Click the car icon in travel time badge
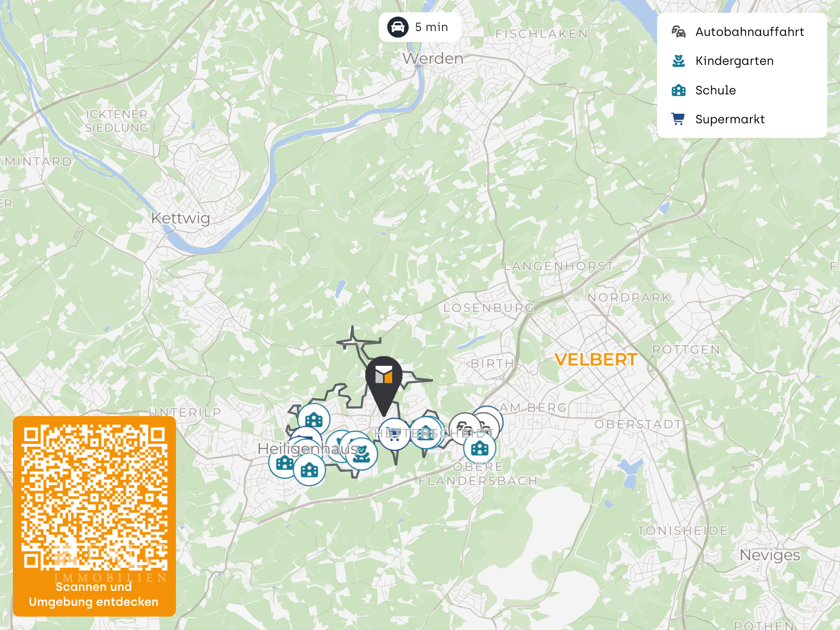The height and width of the screenshot is (630, 840). 398,27
